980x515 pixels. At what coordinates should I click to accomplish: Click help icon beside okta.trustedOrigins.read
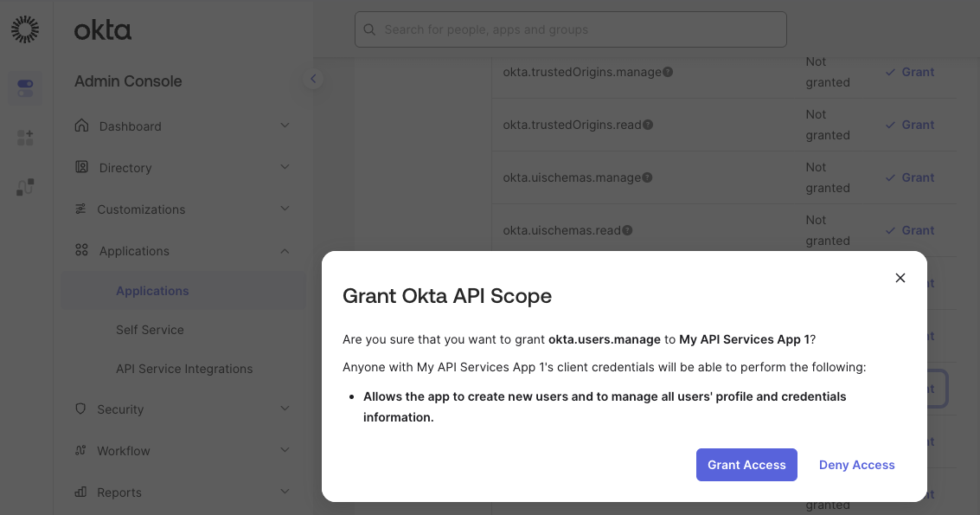648,125
